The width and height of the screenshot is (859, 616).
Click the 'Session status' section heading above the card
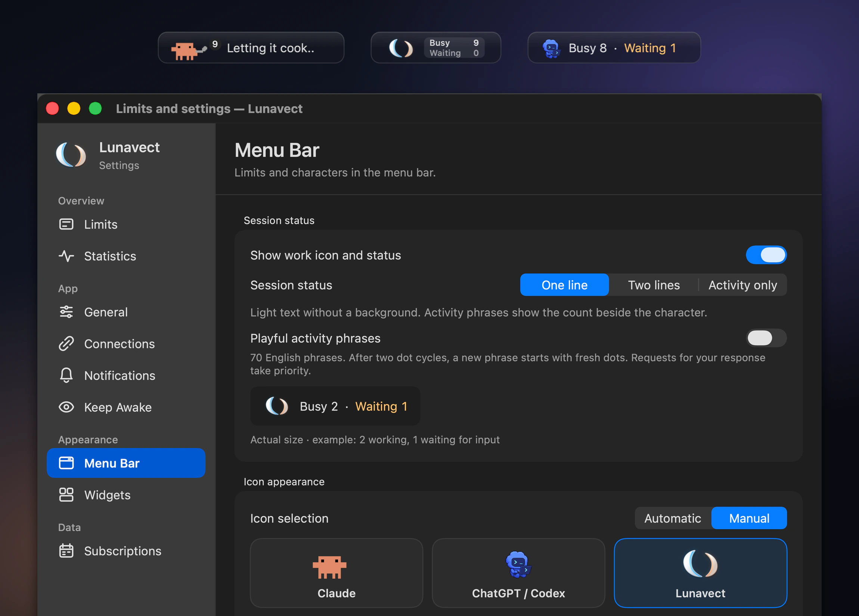(279, 220)
